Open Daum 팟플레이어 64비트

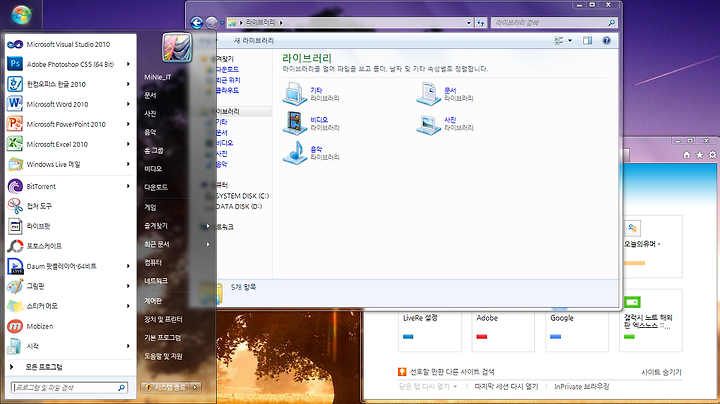[x=69, y=266]
